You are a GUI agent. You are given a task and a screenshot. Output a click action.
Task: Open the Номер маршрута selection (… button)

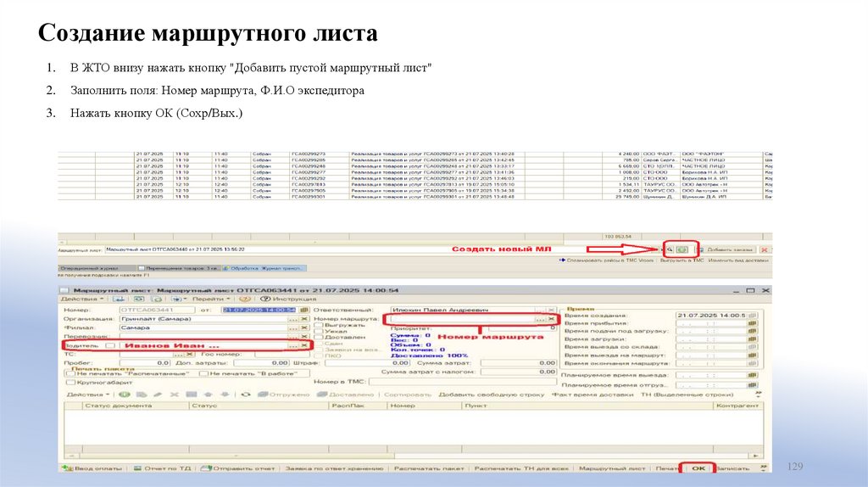pos(540,319)
